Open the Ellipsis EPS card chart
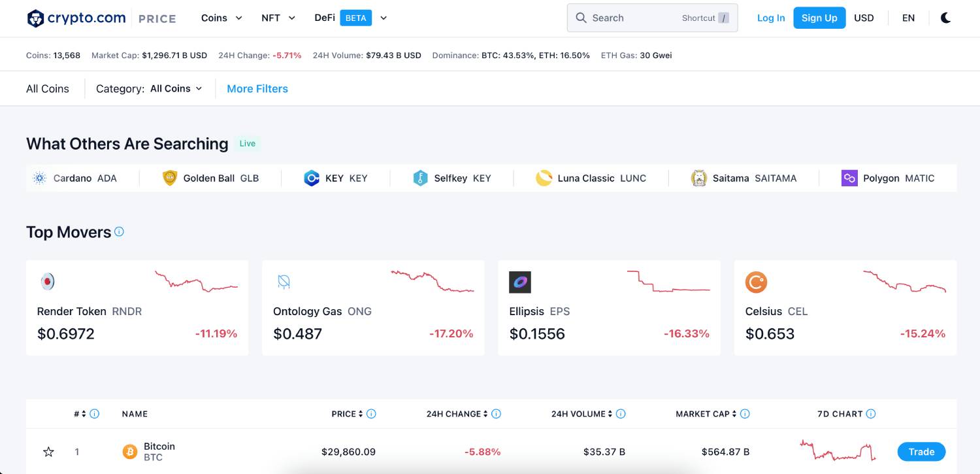The height and width of the screenshot is (474, 980). [x=668, y=281]
